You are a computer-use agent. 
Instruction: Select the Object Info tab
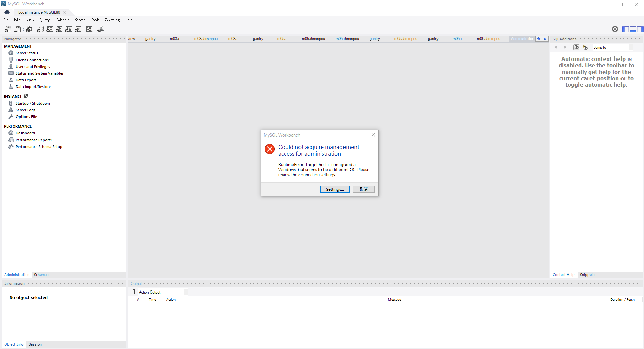(14, 344)
